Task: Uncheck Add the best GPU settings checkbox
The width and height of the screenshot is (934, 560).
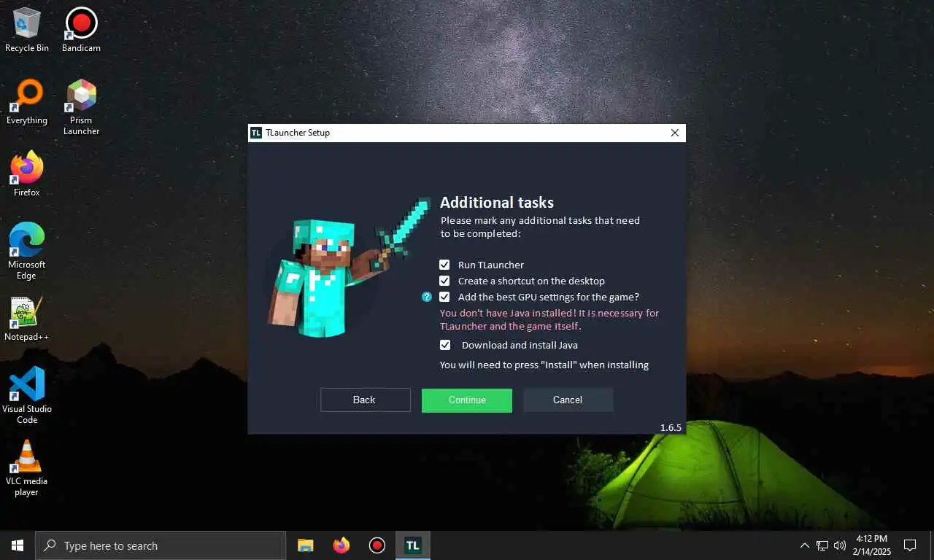Action: (444, 297)
